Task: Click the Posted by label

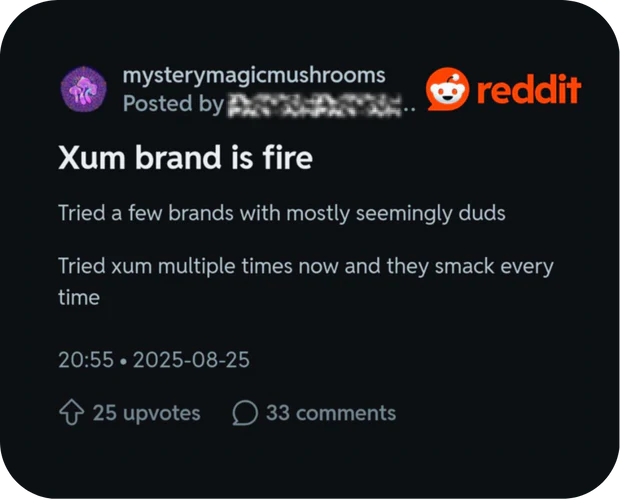Action: (173, 104)
